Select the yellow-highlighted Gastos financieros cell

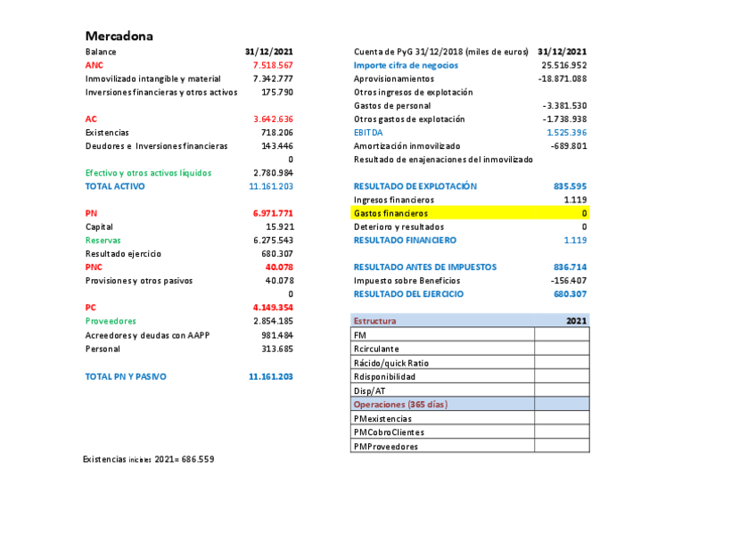[x=443, y=213]
